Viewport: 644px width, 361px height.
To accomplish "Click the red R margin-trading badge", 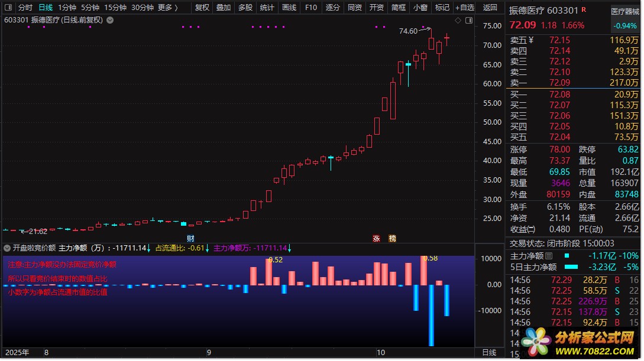I will tap(584, 9).
